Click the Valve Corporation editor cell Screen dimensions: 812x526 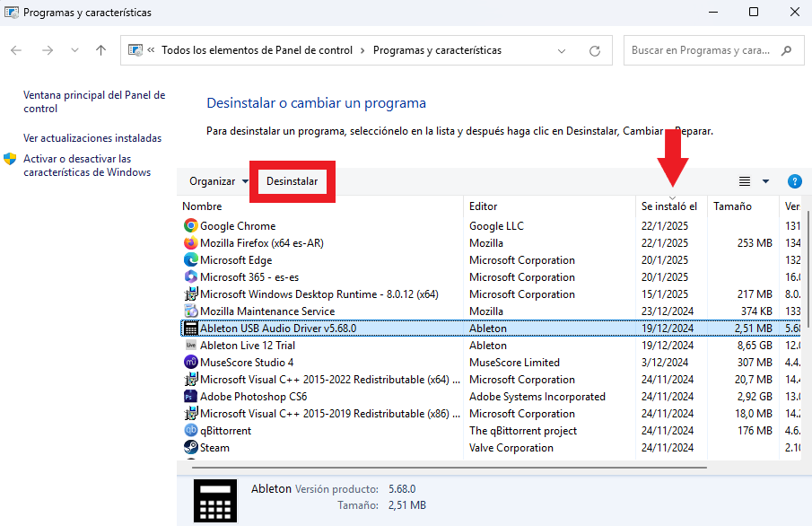point(511,448)
